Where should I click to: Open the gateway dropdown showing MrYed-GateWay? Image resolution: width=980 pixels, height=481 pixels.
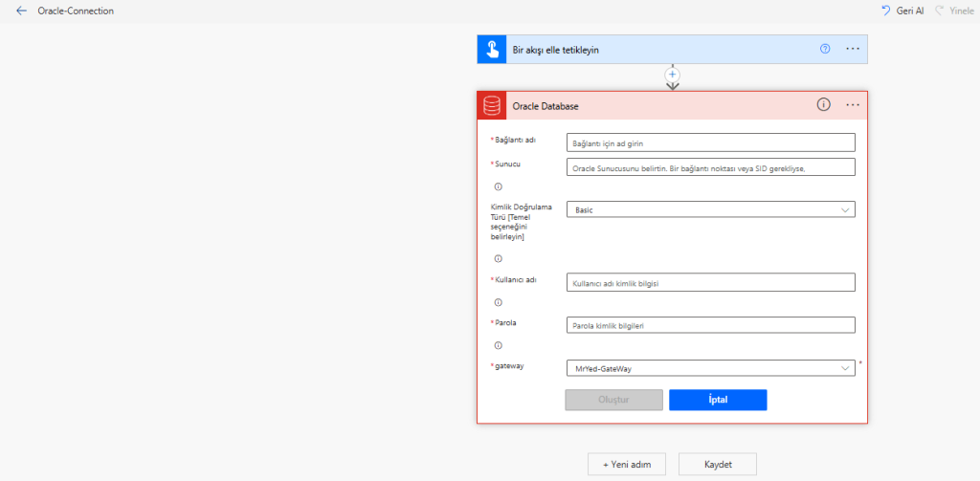(x=710, y=368)
